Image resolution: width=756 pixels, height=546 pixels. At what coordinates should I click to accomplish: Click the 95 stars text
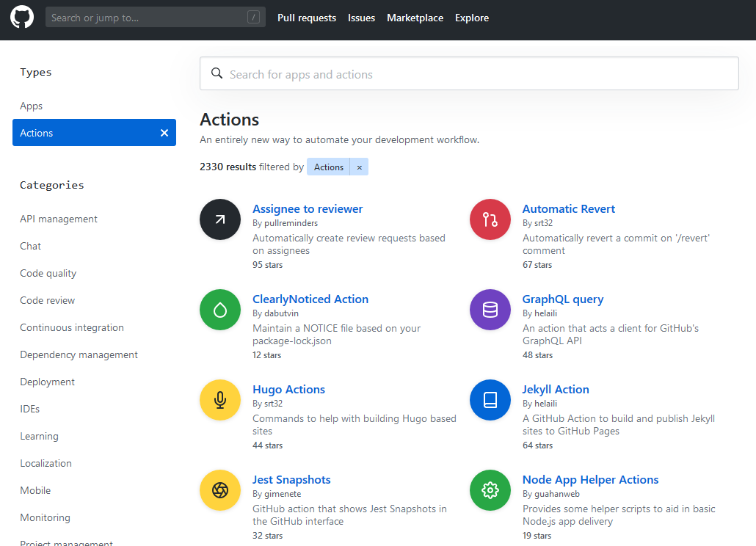(x=268, y=265)
